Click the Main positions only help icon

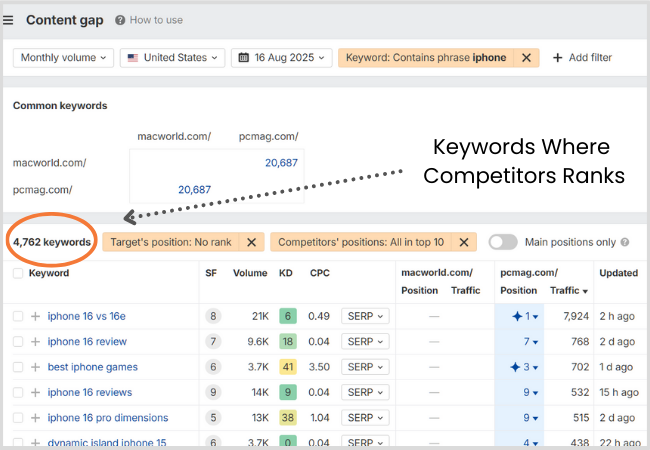[x=624, y=242]
